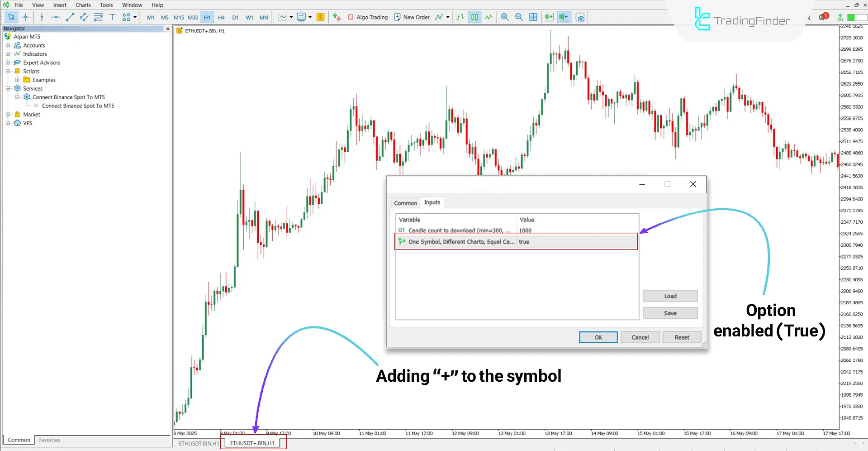Viewport: 868px width, 451px height.
Task: Select the ETHUSDT+.BIN,H1 chart tab
Action: point(252,443)
